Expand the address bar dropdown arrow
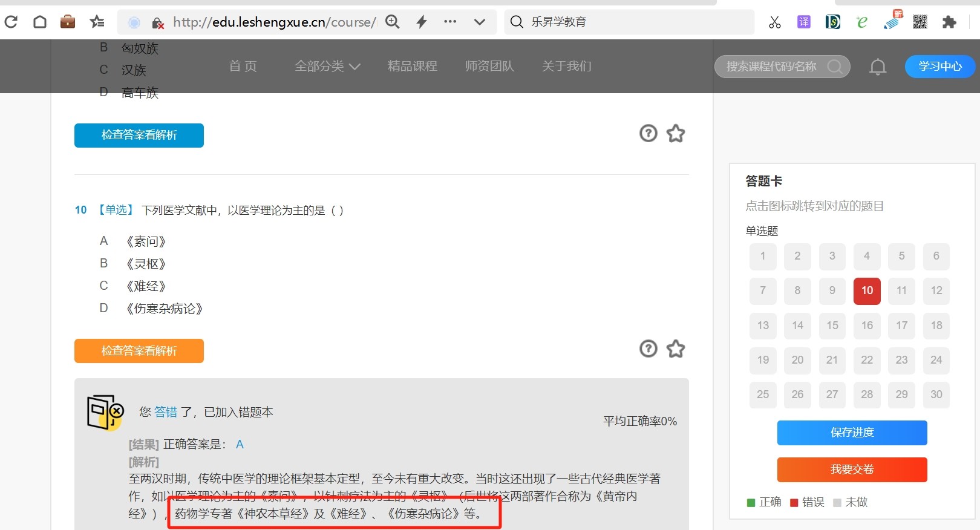980x530 pixels. tap(480, 22)
